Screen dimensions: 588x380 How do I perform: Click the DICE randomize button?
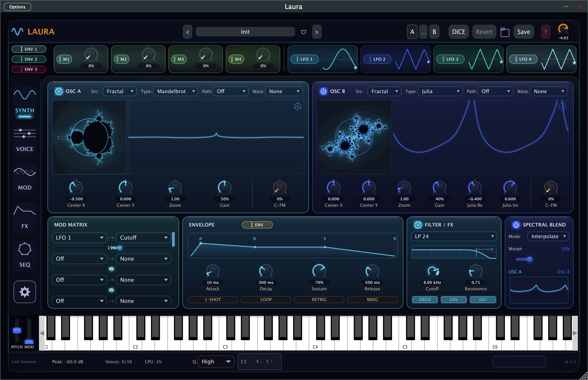tap(458, 32)
